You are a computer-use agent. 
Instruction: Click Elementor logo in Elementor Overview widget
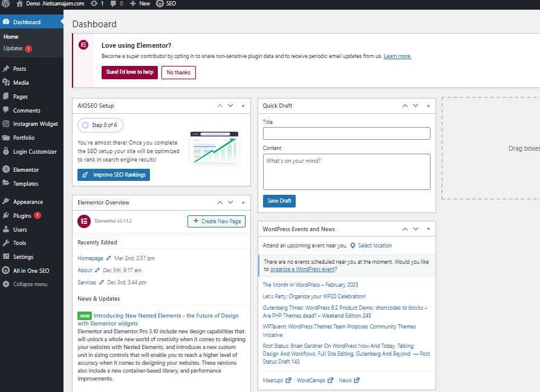84,221
